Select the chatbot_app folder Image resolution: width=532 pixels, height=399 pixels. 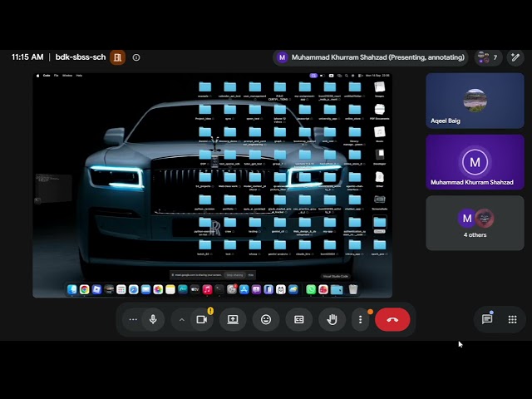click(355, 202)
